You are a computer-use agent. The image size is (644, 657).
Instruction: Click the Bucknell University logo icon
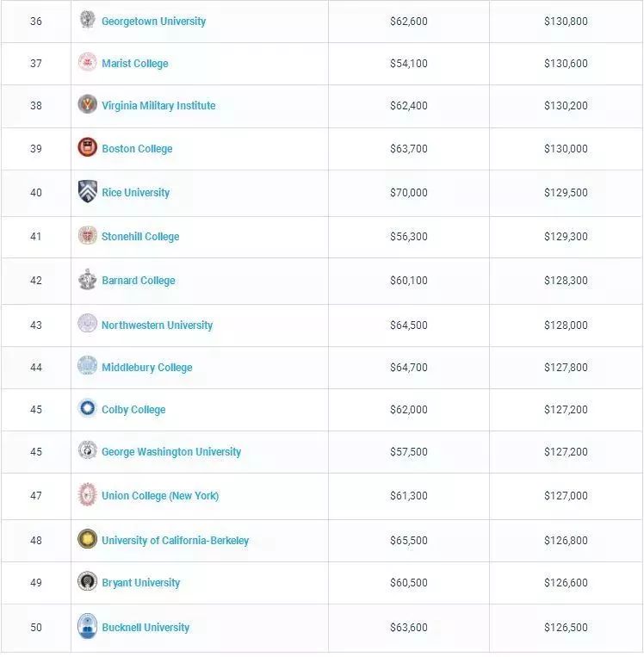click(87, 626)
